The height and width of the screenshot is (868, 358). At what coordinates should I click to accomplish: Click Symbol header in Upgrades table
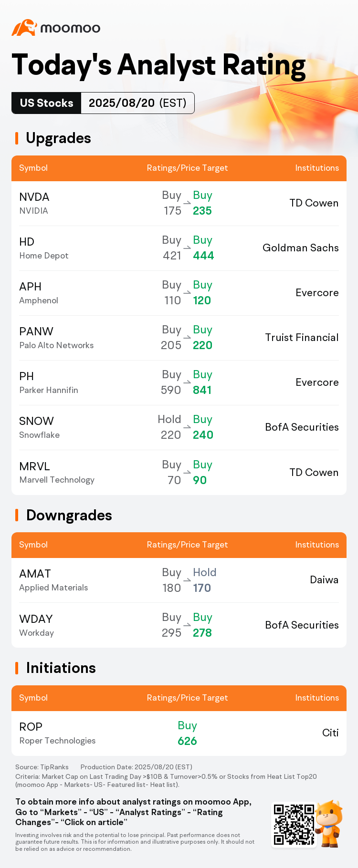[x=33, y=168]
